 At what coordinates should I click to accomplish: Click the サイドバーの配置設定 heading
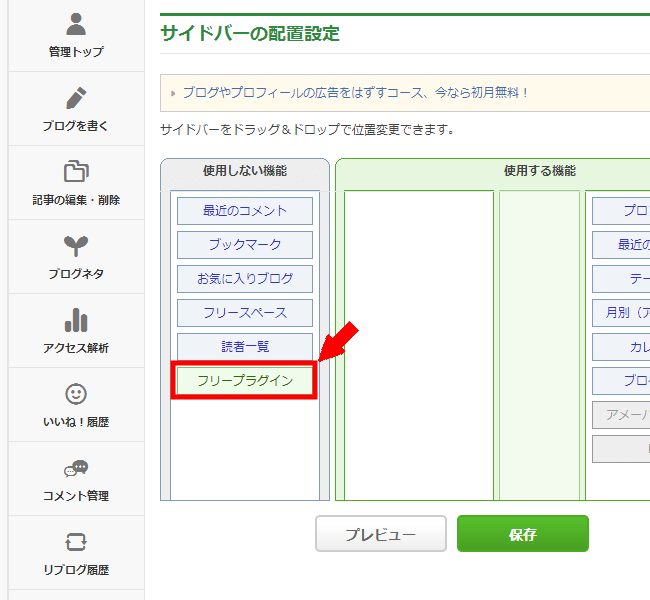[x=250, y=34]
